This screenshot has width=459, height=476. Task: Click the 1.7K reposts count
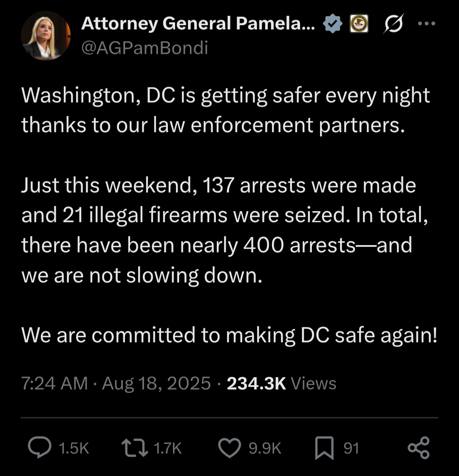pyautogui.click(x=167, y=448)
